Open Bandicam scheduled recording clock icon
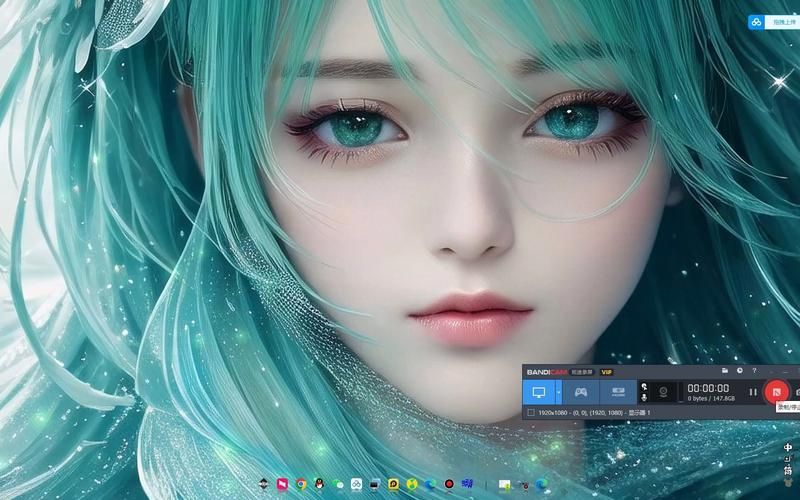The width and height of the screenshot is (800, 500). pyautogui.click(x=740, y=371)
